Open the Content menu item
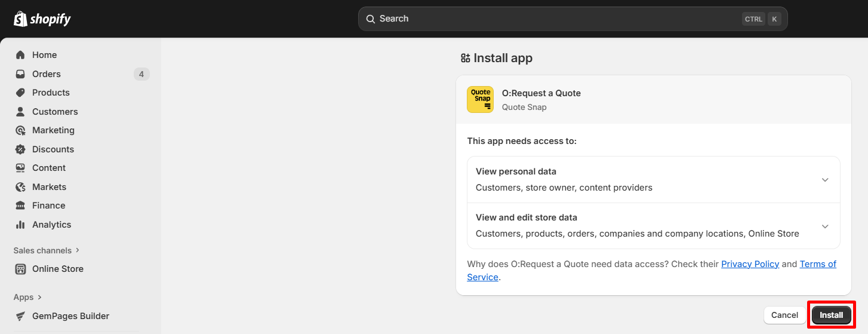This screenshot has height=334, width=868. coord(49,168)
